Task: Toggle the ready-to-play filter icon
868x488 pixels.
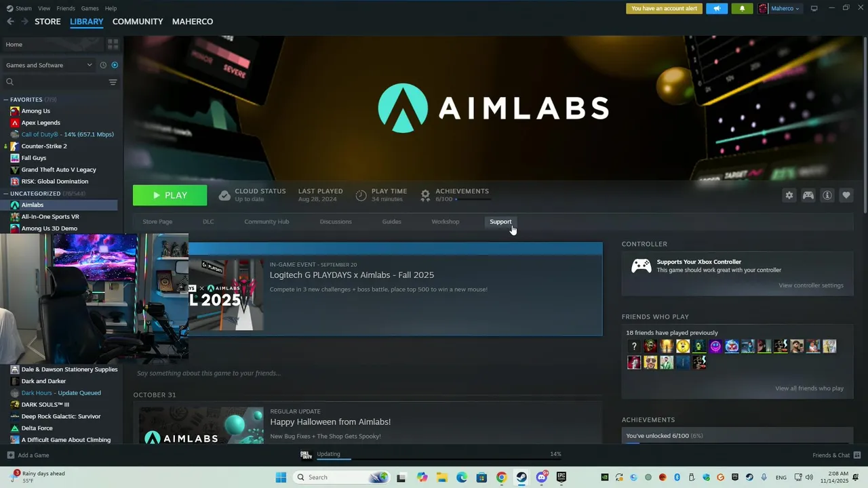Action: [115, 65]
